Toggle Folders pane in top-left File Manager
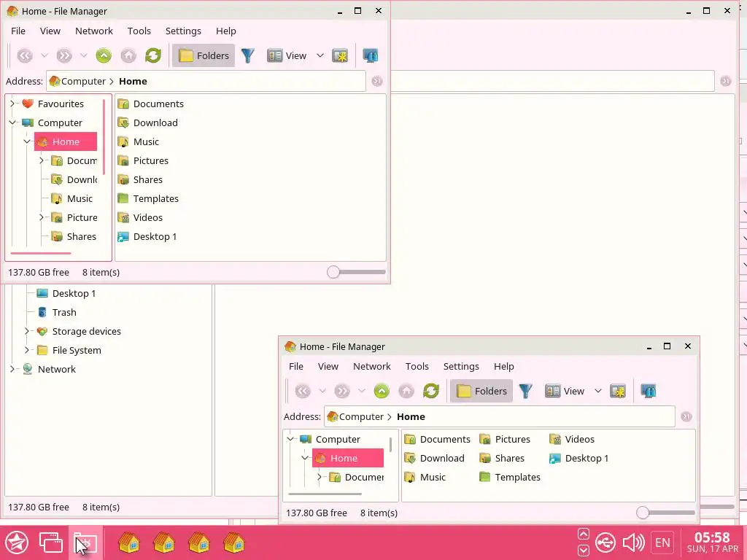 (204, 55)
